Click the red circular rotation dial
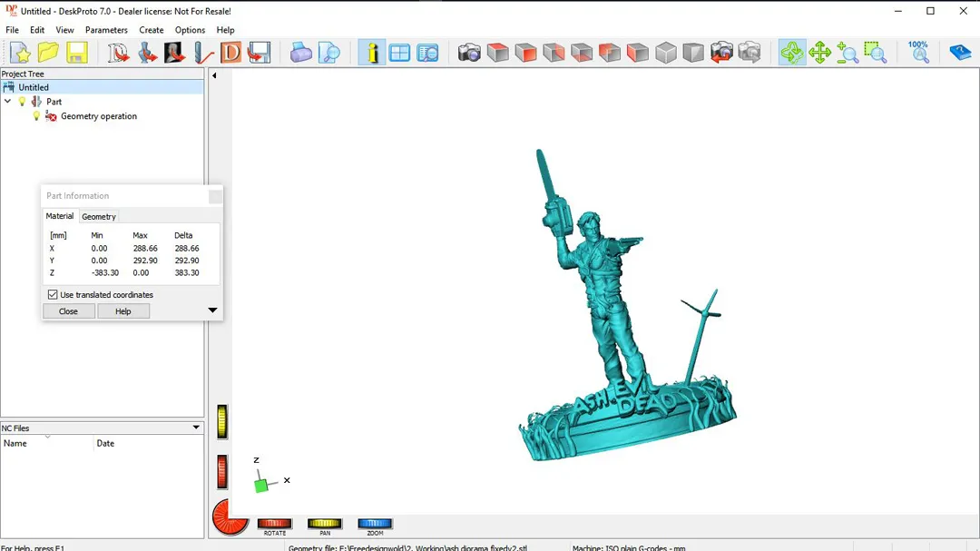Image resolution: width=980 pixels, height=551 pixels. (230, 517)
